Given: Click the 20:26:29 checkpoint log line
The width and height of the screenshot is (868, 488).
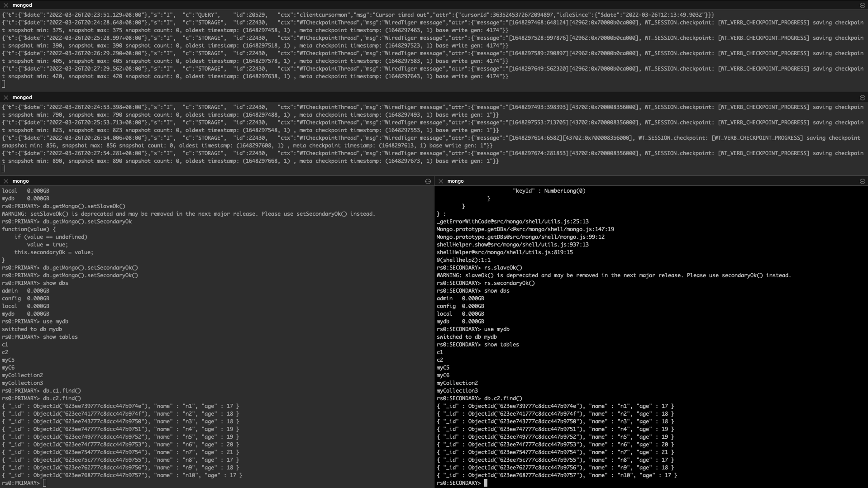Looking at the screenshot, I should click(x=433, y=57).
